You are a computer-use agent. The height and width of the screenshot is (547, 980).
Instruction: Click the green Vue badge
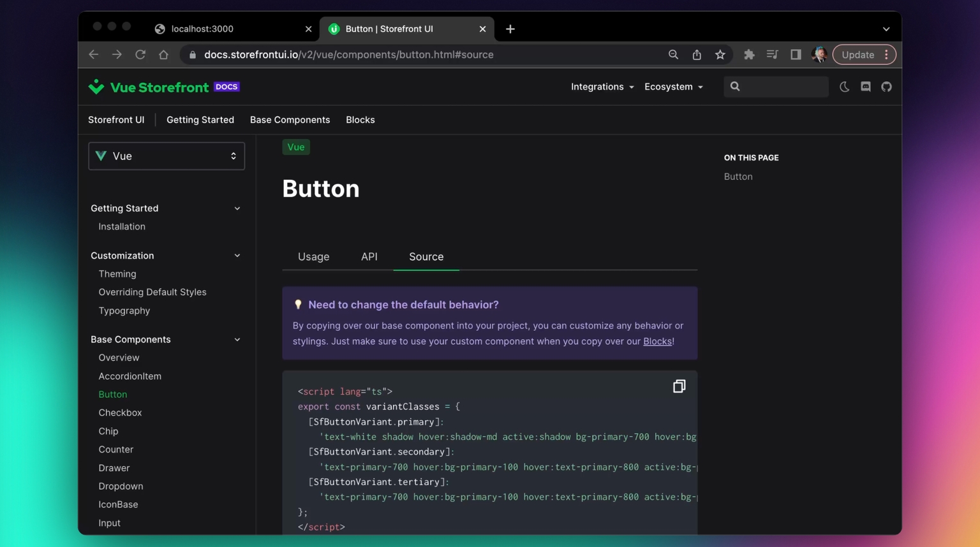pyautogui.click(x=296, y=147)
